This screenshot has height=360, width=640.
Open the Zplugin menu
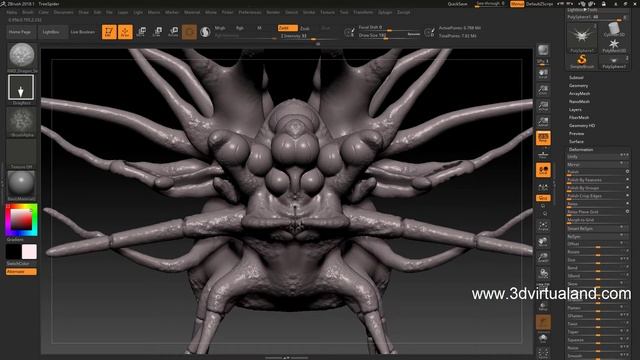coord(384,12)
